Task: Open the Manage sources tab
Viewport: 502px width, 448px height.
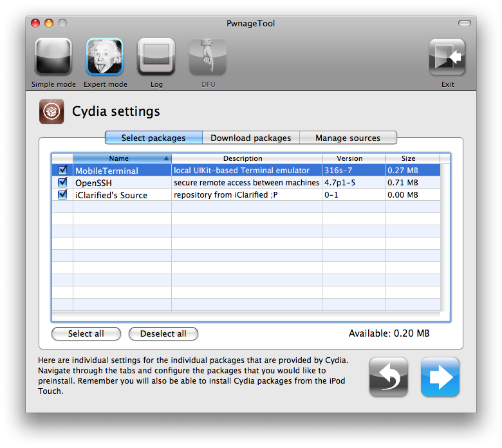Action: 348,138
